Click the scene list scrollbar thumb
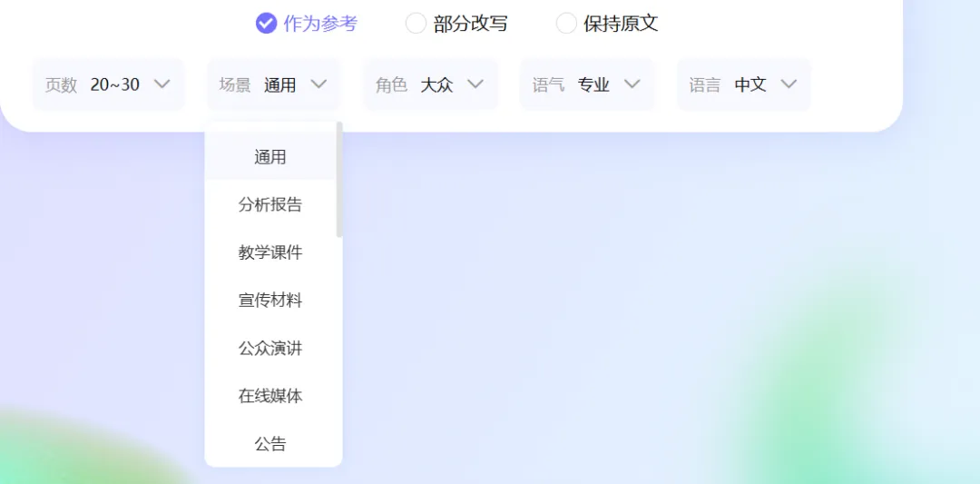Viewport: 980px width, 484px height. click(x=339, y=180)
